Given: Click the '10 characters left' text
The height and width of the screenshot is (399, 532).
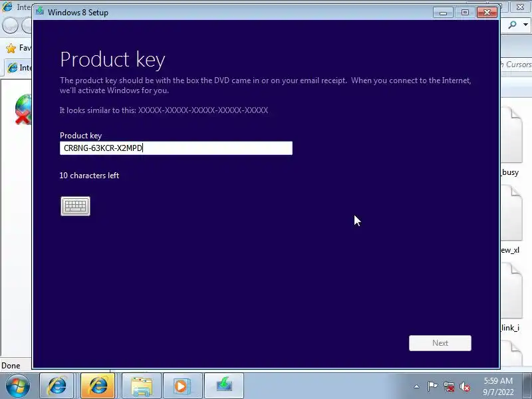Looking at the screenshot, I should click(x=89, y=176).
